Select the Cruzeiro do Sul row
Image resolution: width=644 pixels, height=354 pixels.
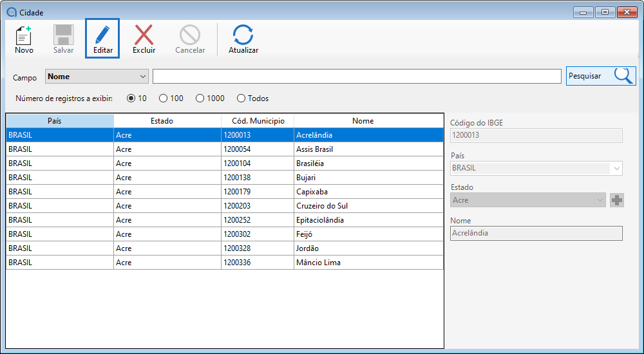click(x=322, y=206)
